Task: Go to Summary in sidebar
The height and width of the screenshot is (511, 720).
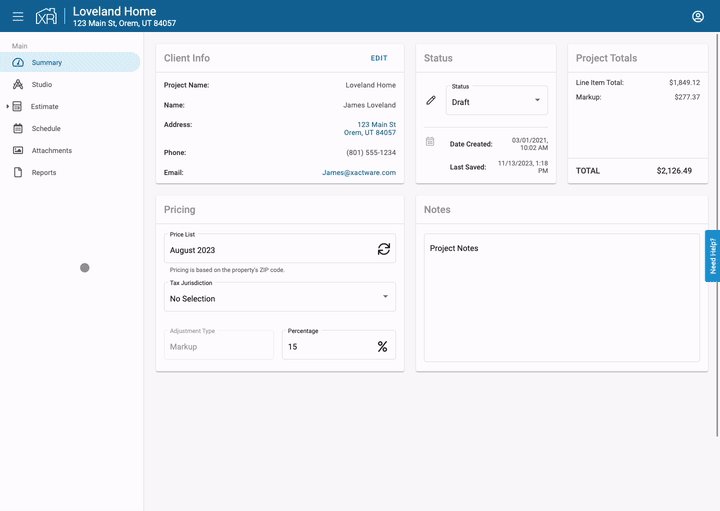Action: click(x=70, y=62)
